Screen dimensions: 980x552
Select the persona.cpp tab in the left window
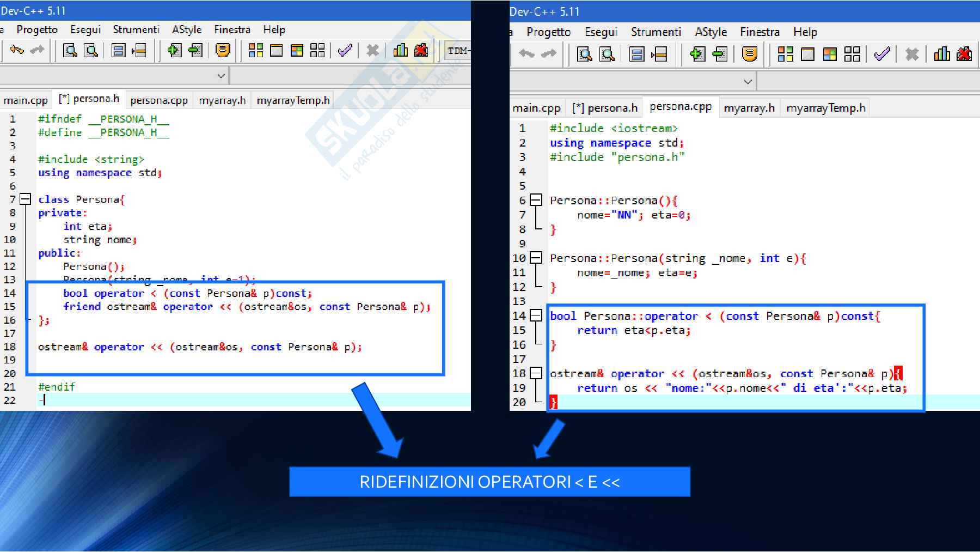click(x=158, y=100)
